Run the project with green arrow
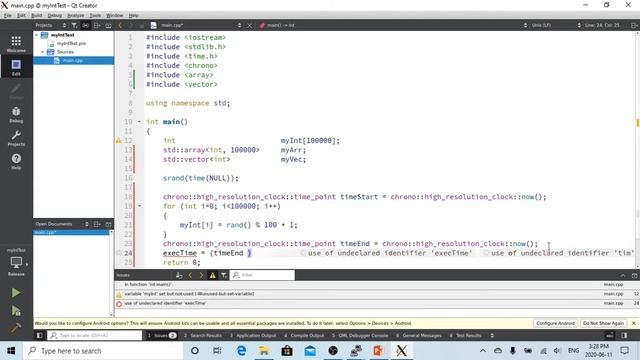The height and width of the screenshot is (360, 640). coord(16,292)
